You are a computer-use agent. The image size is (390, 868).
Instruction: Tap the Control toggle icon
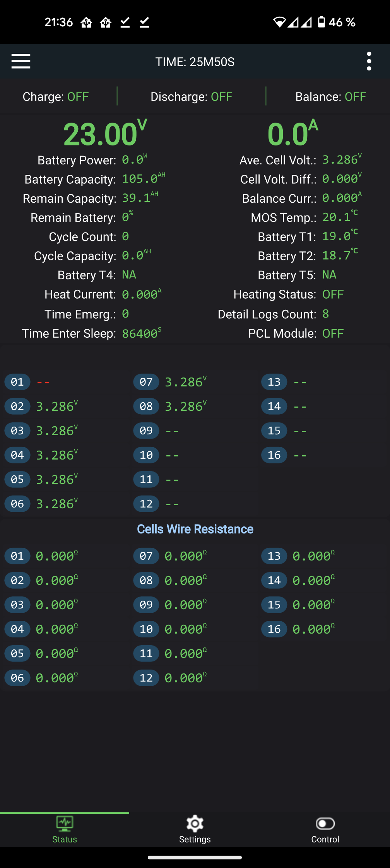click(x=325, y=824)
